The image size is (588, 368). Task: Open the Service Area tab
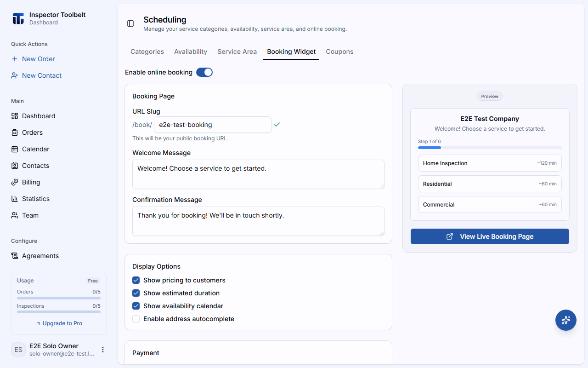(237, 52)
